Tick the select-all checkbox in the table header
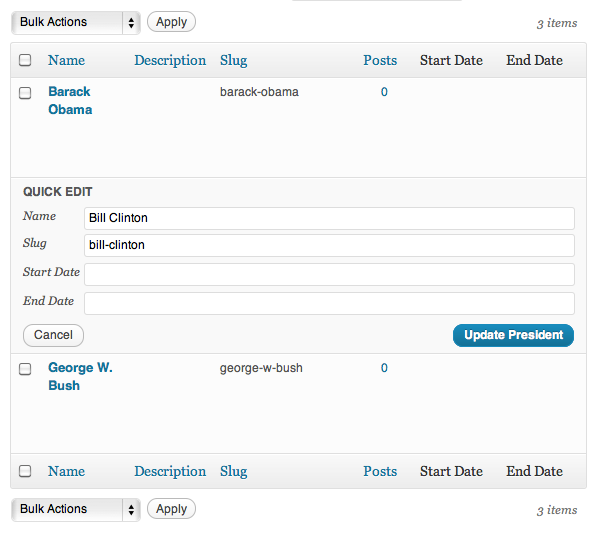The width and height of the screenshot is (600, 535). pos(25,60)
